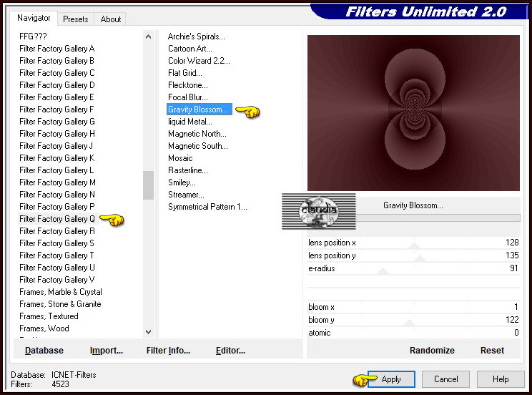This screenshot has height=395, width=532.
Task: Adjust the atomic slider
Action: coord(413,333)
